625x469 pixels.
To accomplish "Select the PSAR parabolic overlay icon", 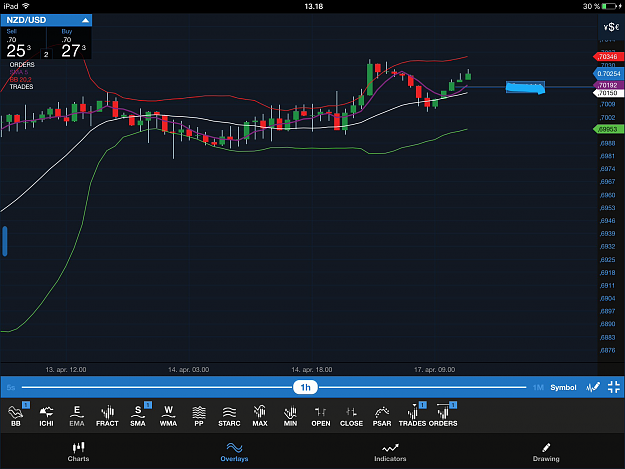I will tap(382, 415).
